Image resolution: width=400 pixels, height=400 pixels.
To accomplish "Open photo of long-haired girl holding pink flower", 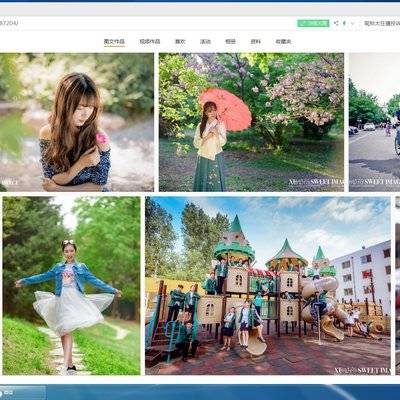I will tap(77, 122).
